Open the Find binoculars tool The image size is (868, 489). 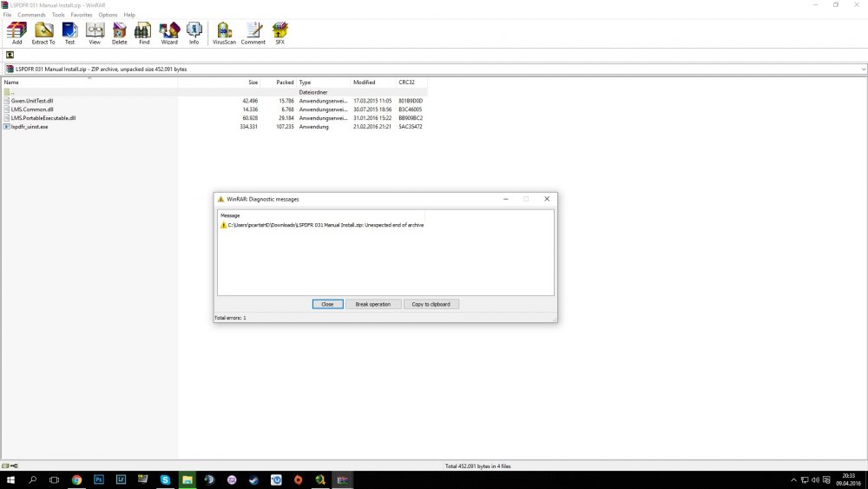[x=143, y=33]
